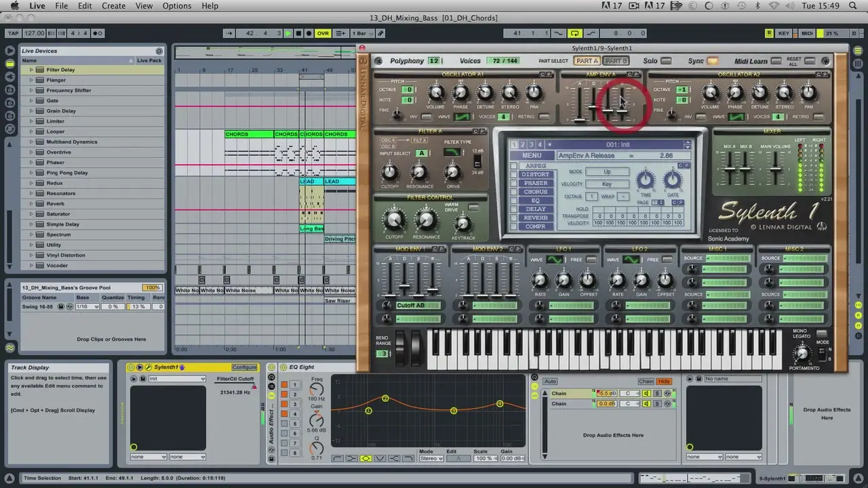
Task: Expand the Grain Delay device folder
Action: (31, 111)
